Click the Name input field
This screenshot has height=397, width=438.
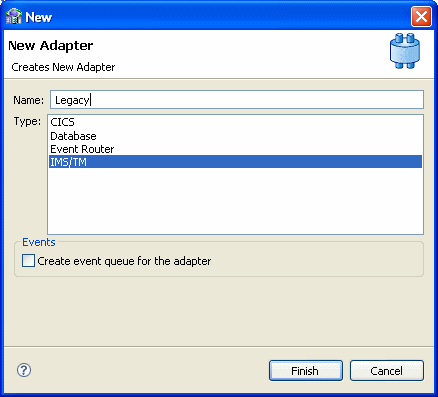(237, 100)
